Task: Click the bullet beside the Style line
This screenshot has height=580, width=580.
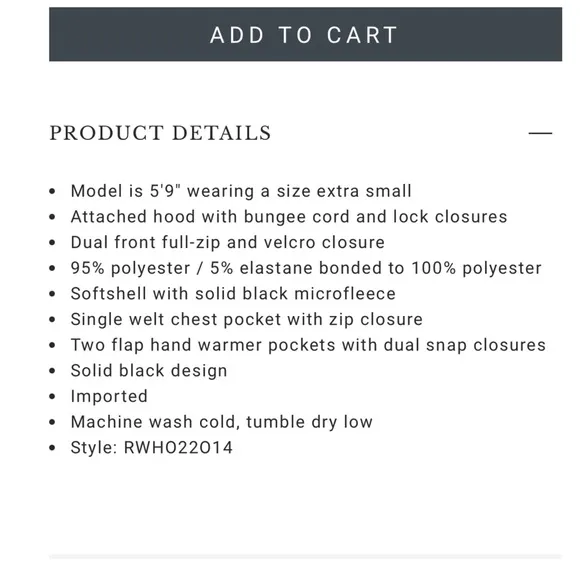Action: (x=52, y=448)
